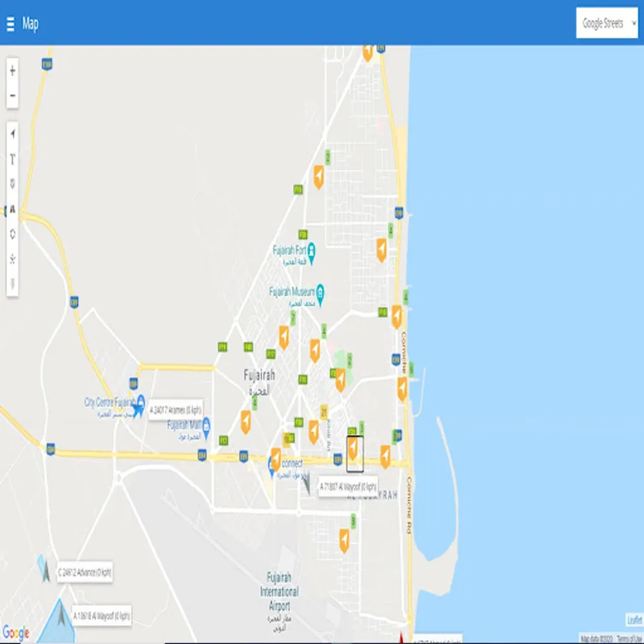Zoom out with the minus button
The image size is (644, 644).
coord(12,96)
